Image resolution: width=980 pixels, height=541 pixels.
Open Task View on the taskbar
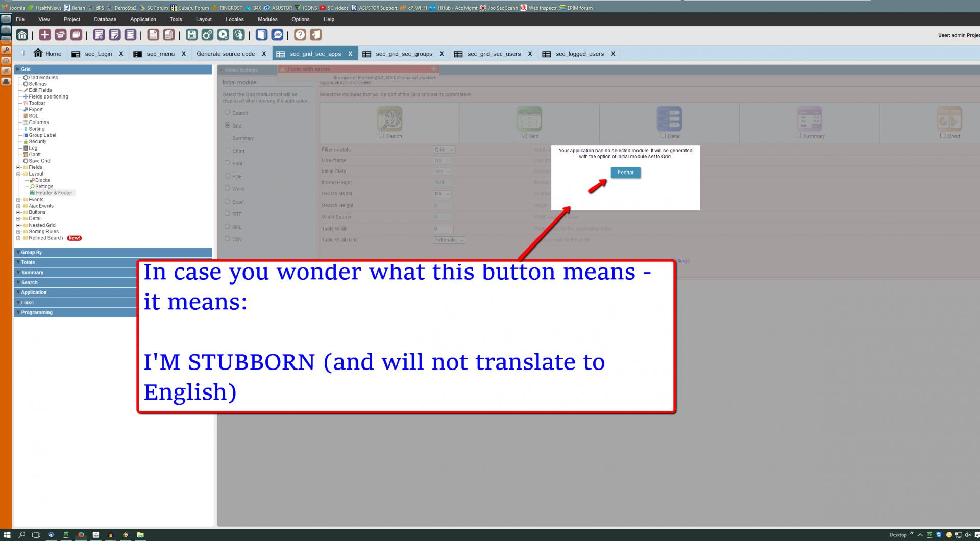pos(36,535)
